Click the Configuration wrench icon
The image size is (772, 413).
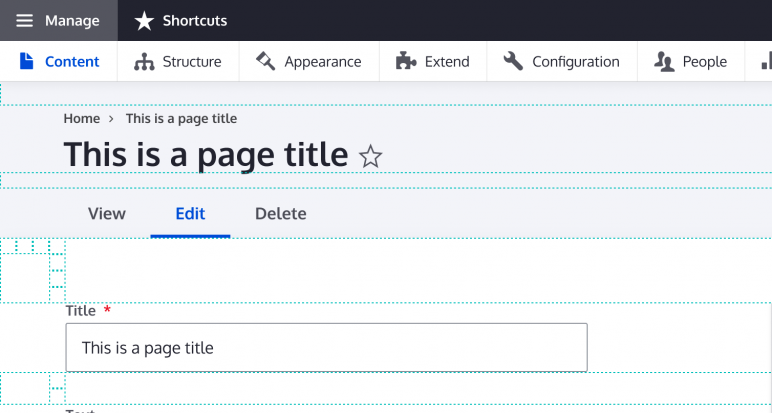(x=513, y=61)
